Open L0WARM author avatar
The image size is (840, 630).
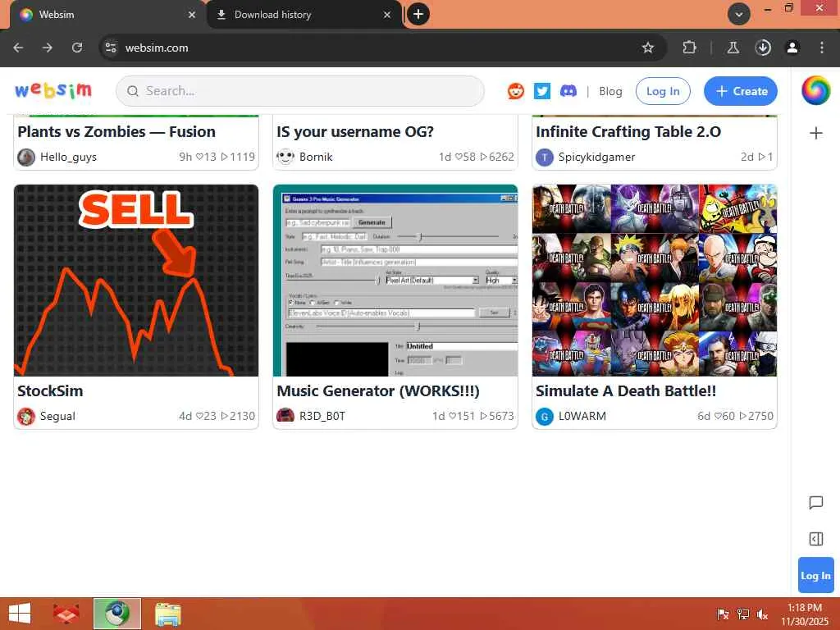[545, 416]
